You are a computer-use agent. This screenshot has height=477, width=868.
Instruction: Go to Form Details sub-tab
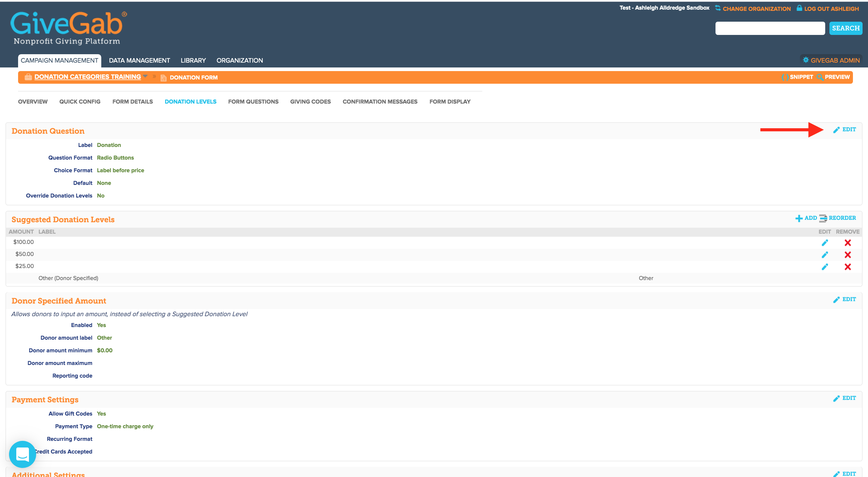[x=132, y=102]
